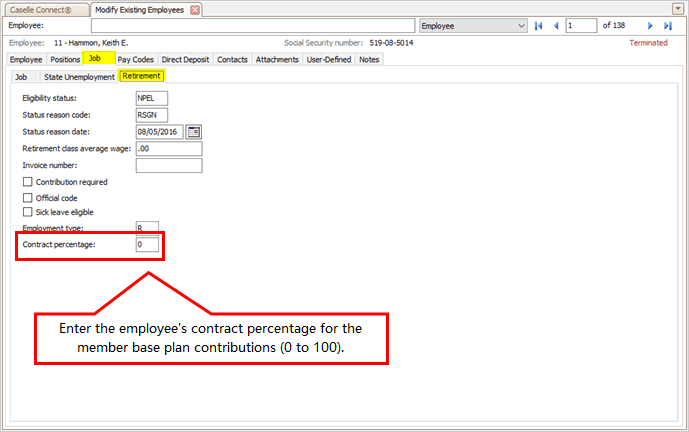Go to previous employee record
Viewport: 689px width, 432px height.
(555, 25)
